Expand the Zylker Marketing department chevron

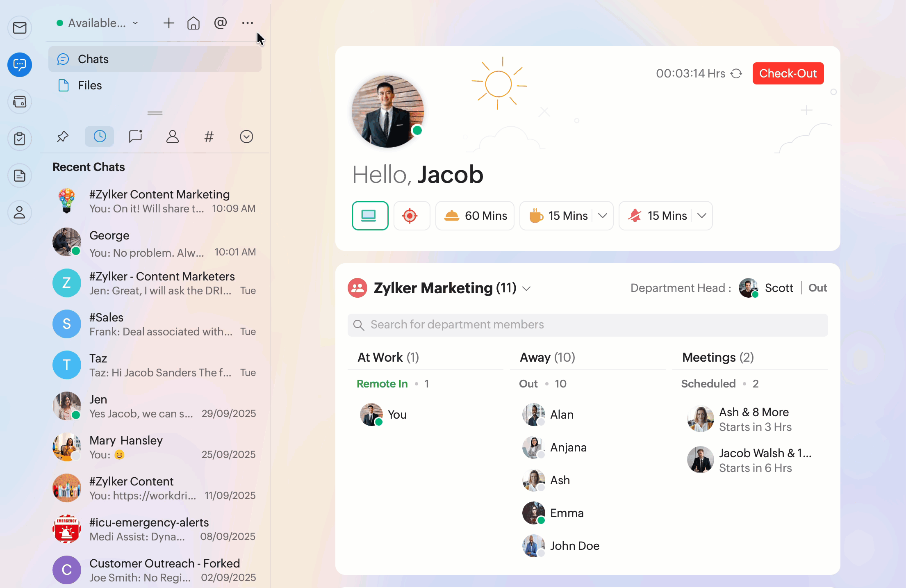pyautogui.click(x=527, y=288)
